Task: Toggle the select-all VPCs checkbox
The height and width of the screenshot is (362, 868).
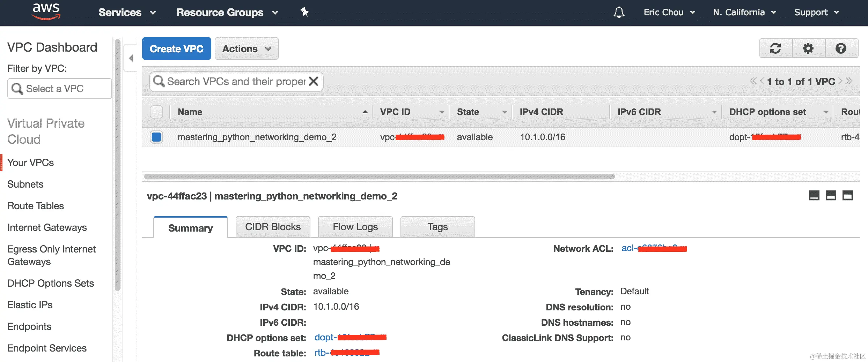Action: click(x=156, y=112)
